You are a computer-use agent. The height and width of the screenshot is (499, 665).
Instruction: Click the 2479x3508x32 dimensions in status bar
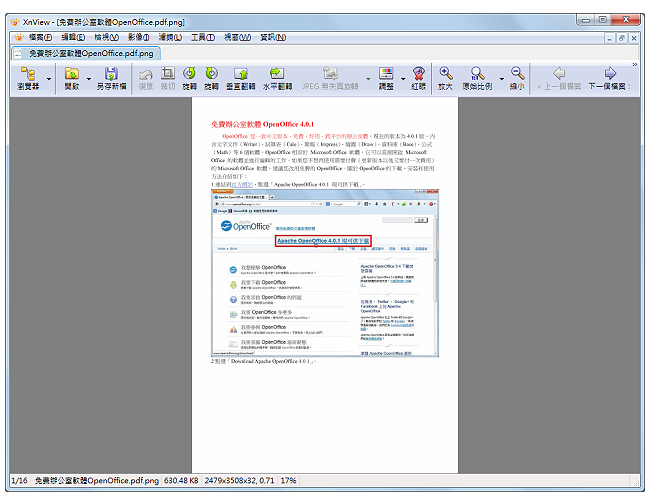point(239,480)
